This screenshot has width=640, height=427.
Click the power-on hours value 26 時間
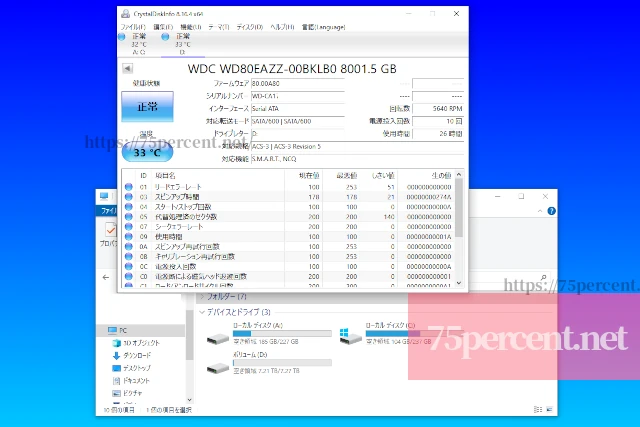tap(438, 134)
